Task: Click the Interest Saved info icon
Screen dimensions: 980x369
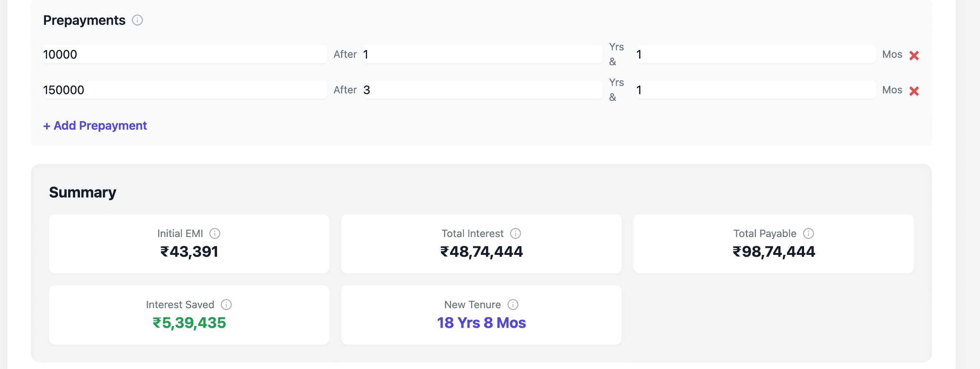Action: [226, 304]
